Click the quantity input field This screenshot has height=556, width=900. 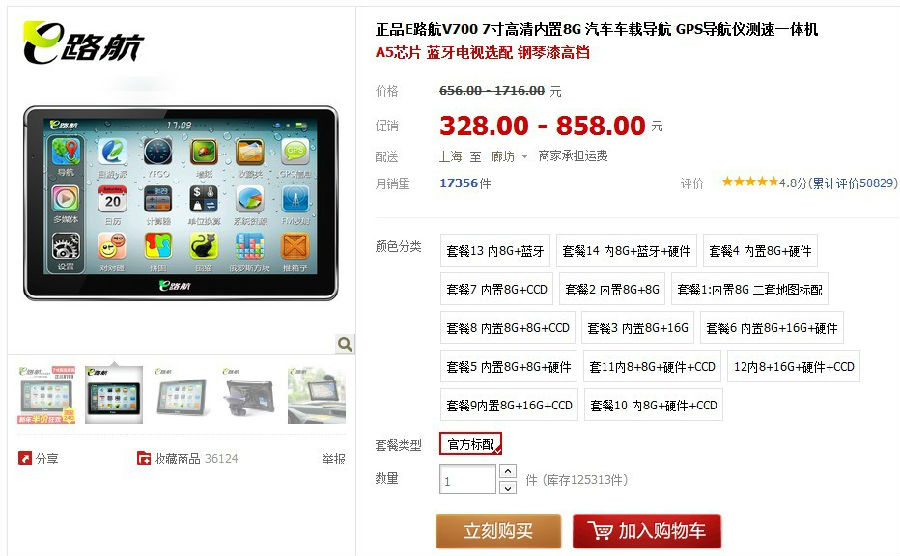(x=467, y=479)
